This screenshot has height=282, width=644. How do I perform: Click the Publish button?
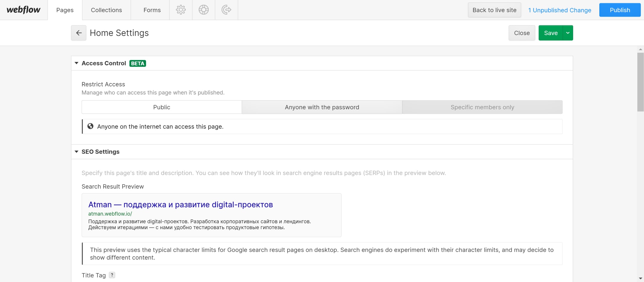620,10
